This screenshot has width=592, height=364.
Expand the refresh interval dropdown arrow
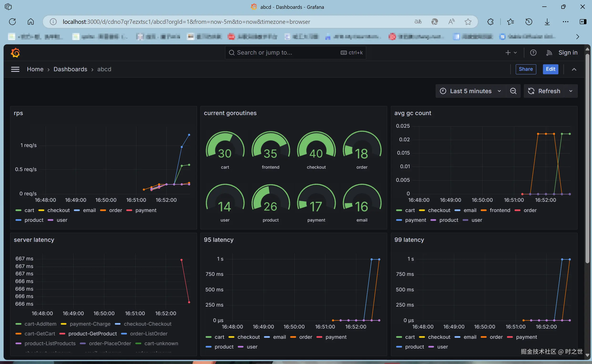click(x=571, y=91)
